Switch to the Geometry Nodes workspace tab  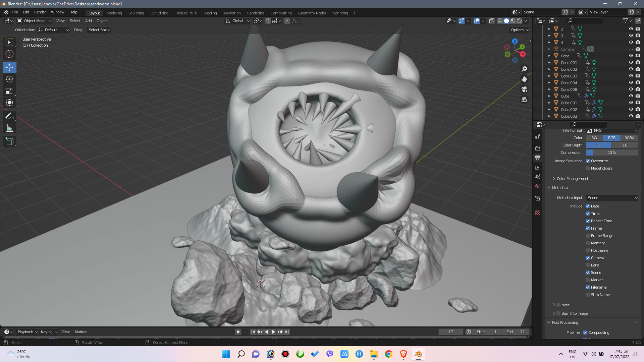[x=312, y=13]
